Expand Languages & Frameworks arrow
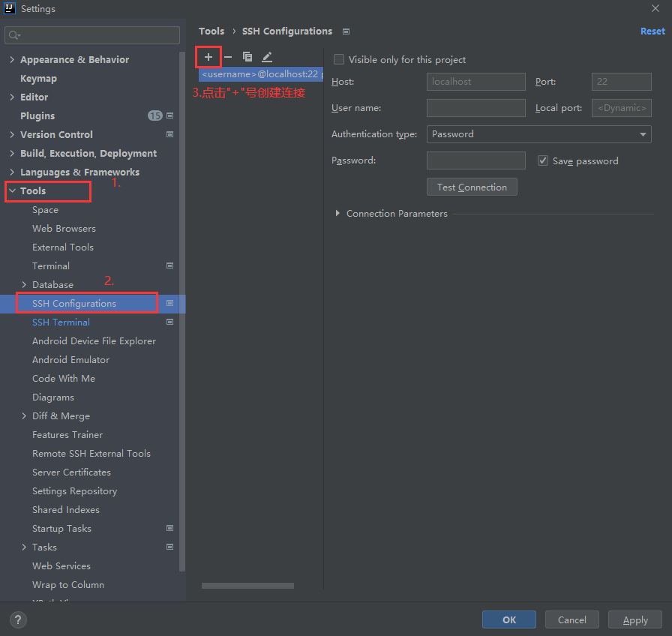672x636 pixels. (12, 172)
